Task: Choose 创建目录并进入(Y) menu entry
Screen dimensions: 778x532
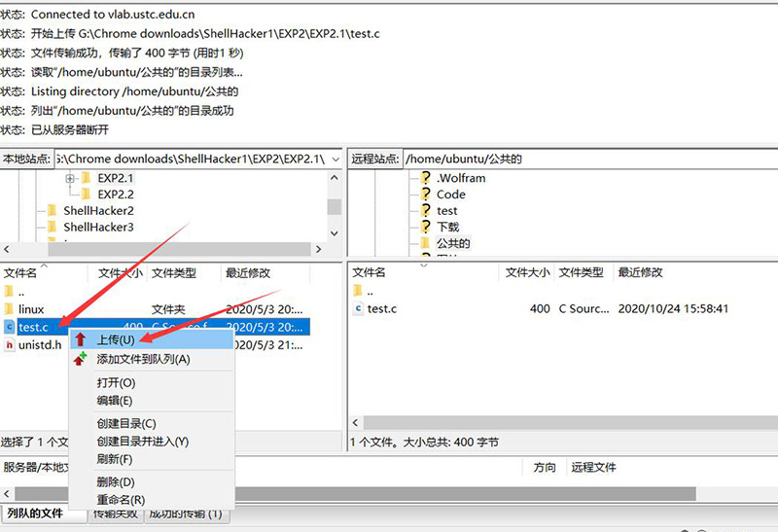Action: pos(152,442)
